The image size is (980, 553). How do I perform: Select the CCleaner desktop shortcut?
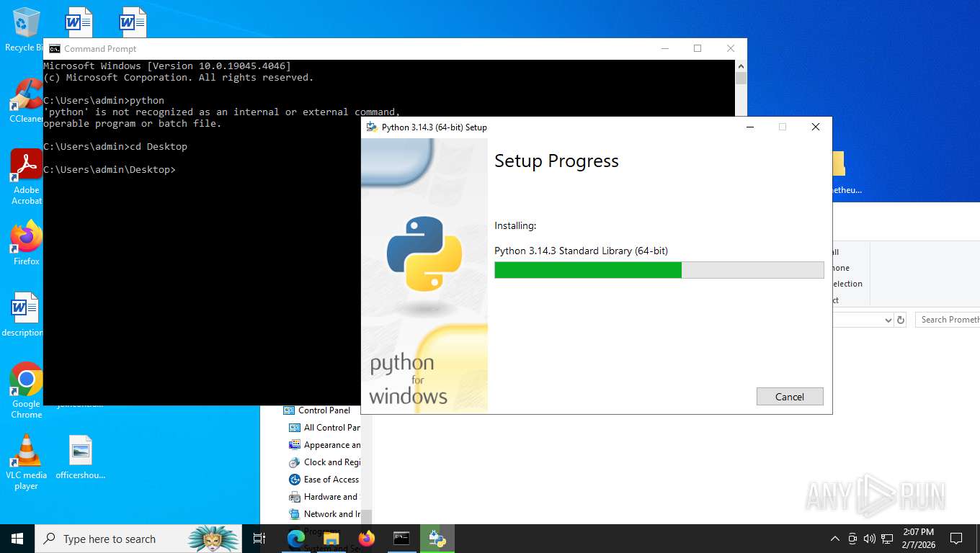click(x=26, y=100)
